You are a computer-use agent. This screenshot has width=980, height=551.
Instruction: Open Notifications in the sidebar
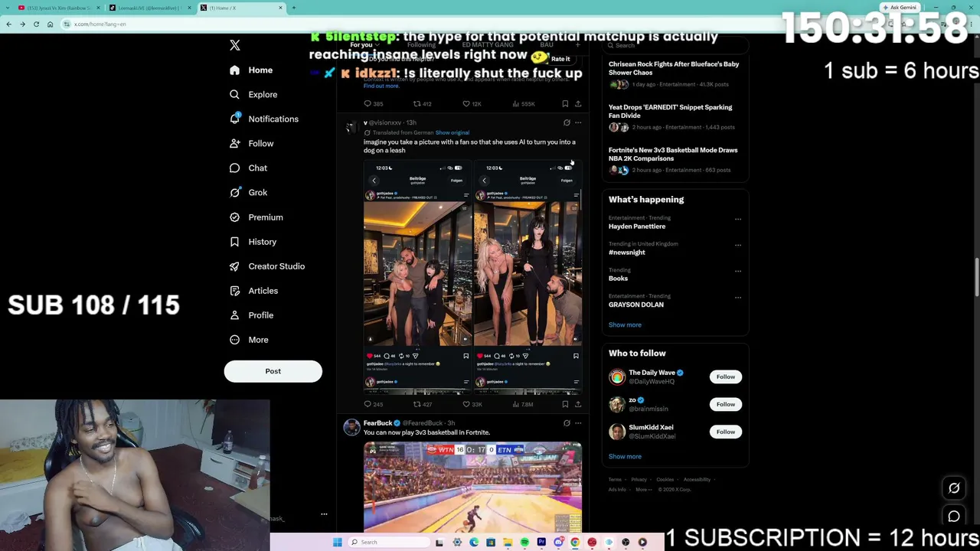click(264, 119)
